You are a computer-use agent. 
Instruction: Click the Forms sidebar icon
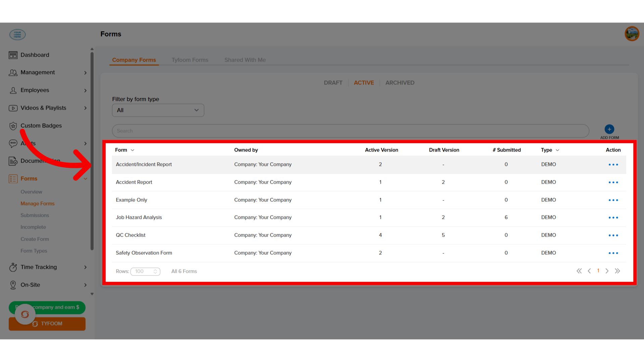point(13,179)
